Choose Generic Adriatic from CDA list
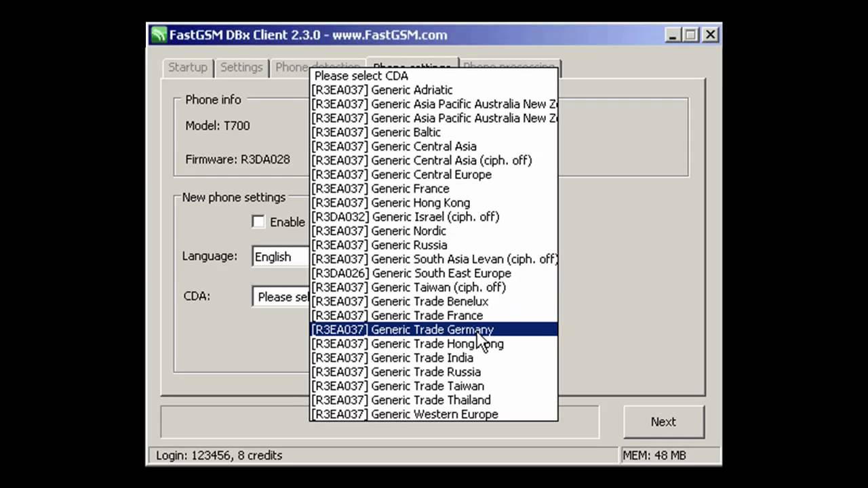868x488 pixels. click(434, 90)
